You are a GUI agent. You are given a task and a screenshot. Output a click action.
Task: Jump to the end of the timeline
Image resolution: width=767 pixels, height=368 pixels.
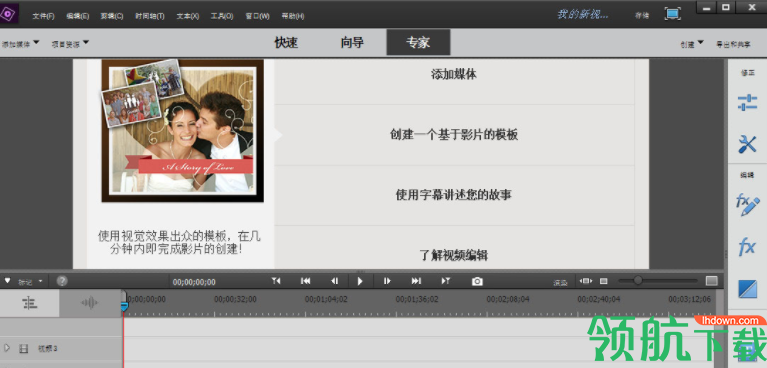pos(416,281)
